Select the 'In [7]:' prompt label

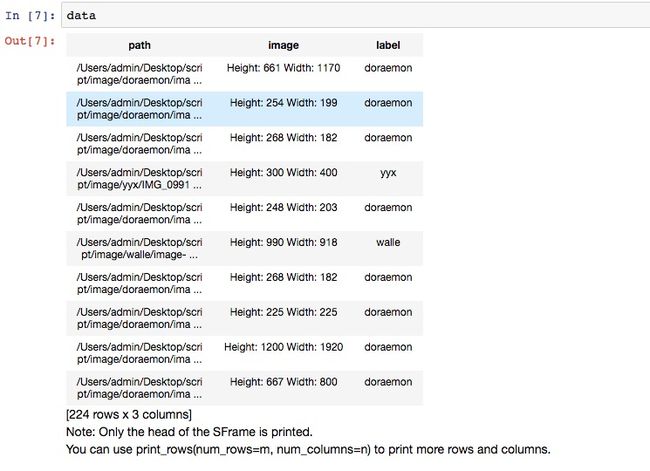30,15
